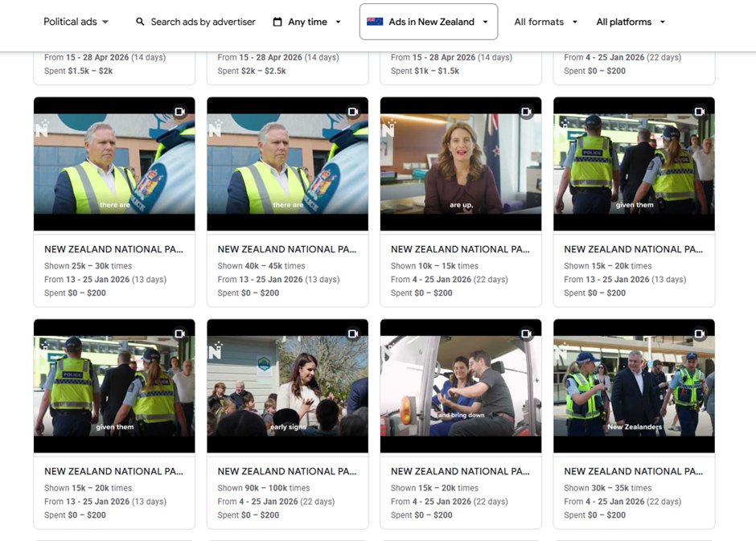Image resolution: width=756 pixels, height=541 pixels.
Task: Click date range on the 40k – 45k card
Action: pos(279,280)
